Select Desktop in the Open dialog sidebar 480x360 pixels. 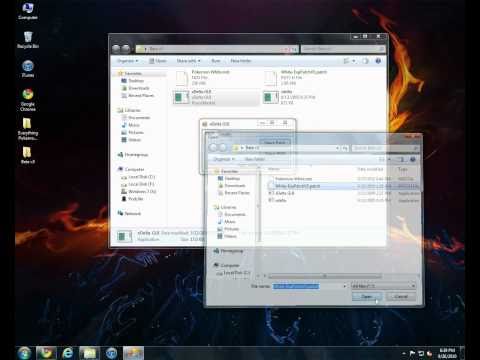coord(229,178)
